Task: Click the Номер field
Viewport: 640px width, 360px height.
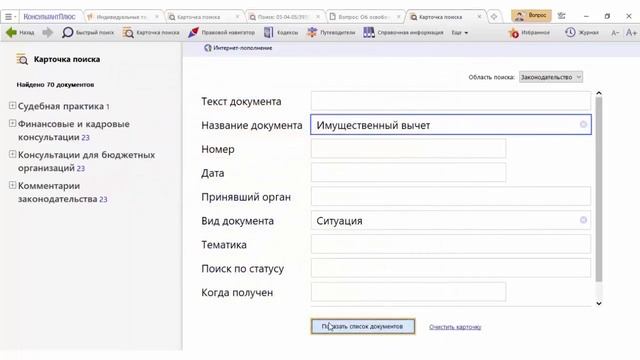Action: (408, 149)
